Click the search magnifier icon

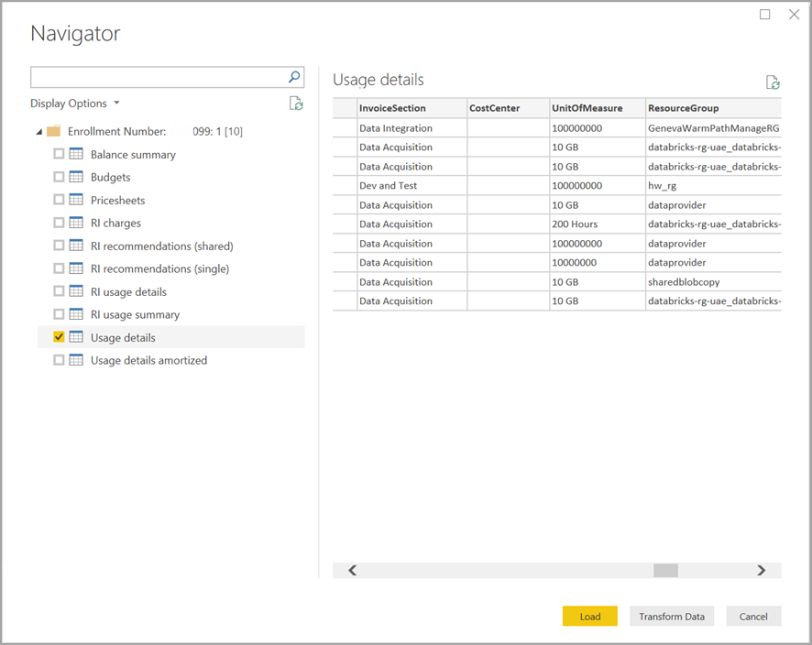pos(293,76)
